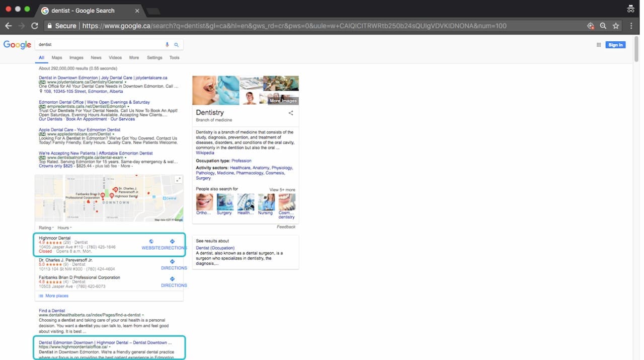The width and height of the screenshot is (644, 360).
Task: Open Chrome's three-dot menu
Action: click(x=631, y=26)
